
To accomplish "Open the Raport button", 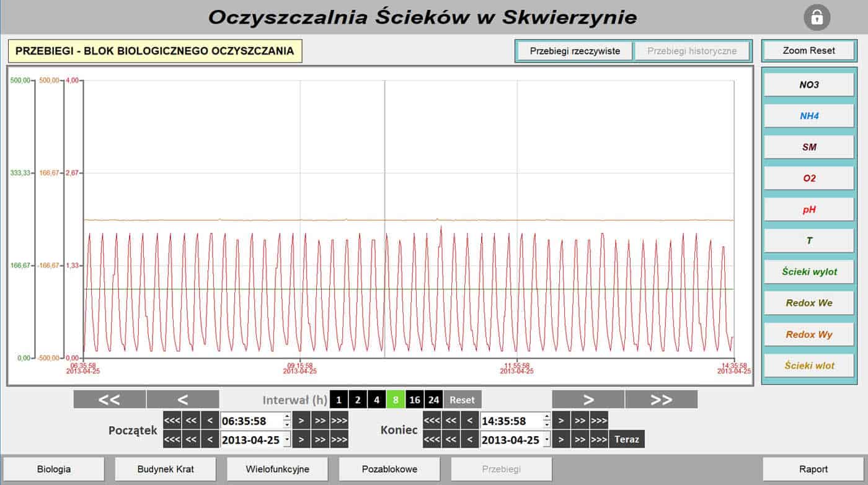I will click(813, 469).
